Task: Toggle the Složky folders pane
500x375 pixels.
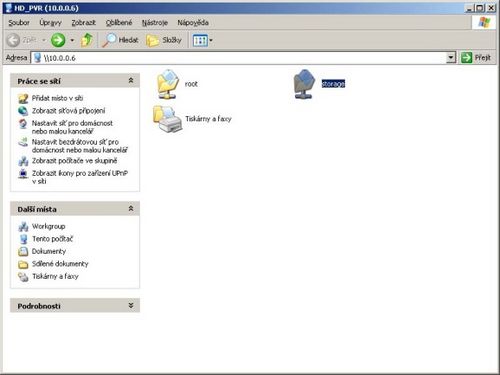Action: coord(164,40)
